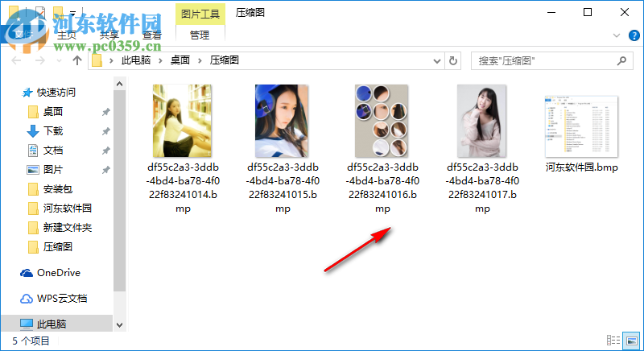Open Explorer help question mark
This screenshot has width=644, height=351.
click(x=634, y=35)
